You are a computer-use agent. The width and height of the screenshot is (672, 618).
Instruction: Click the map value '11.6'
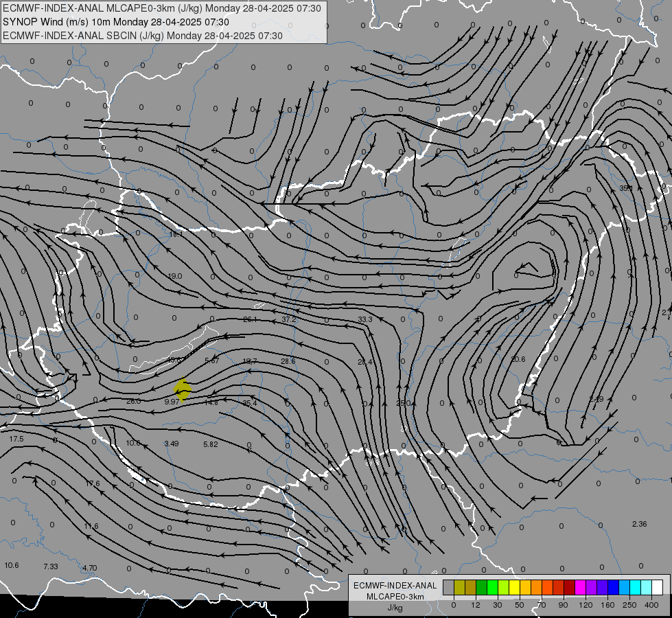pyautogui.click(x=91, y=526)
